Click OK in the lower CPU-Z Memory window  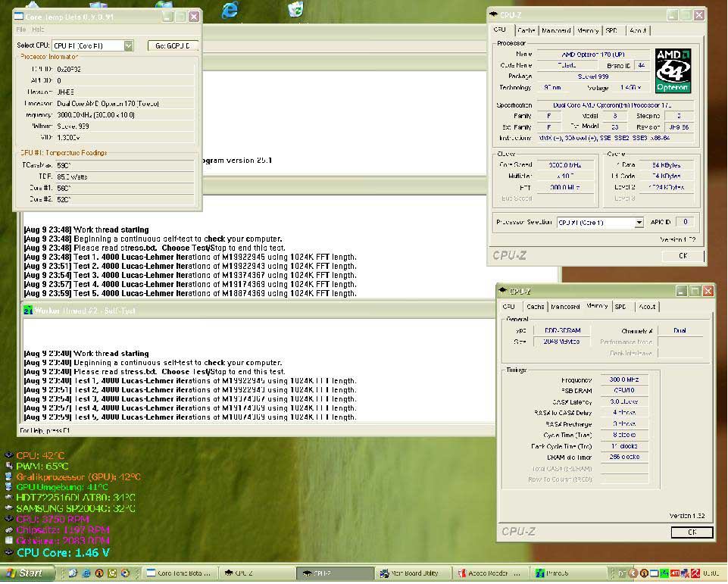(x=692, y=532)
